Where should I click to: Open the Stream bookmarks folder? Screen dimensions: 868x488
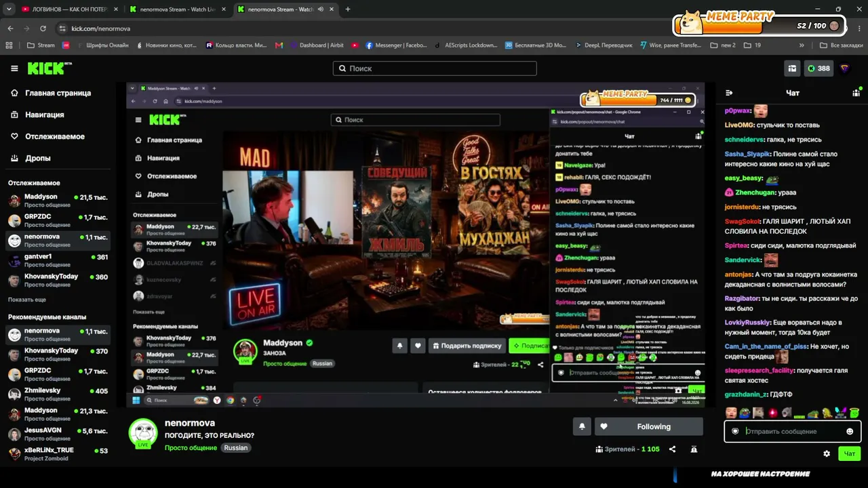(41, 45)
